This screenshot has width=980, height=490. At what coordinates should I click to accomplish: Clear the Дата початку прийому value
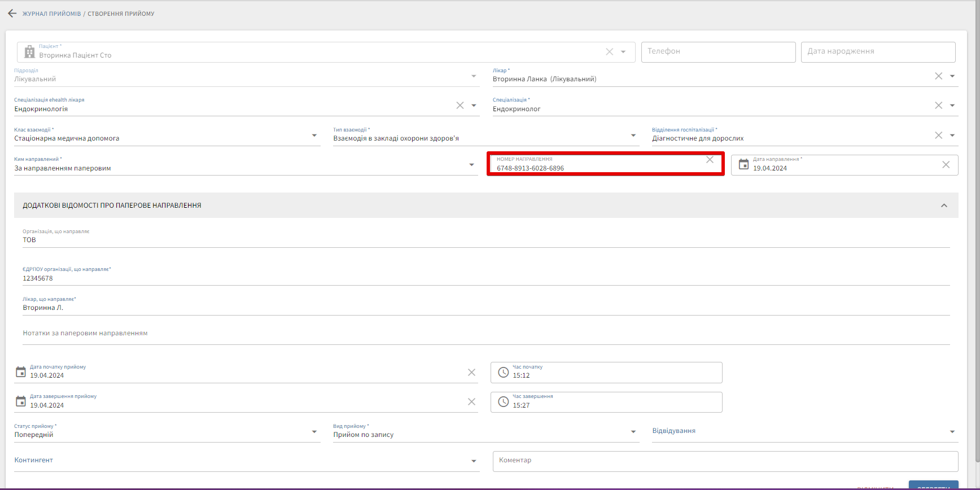(471, 373)
